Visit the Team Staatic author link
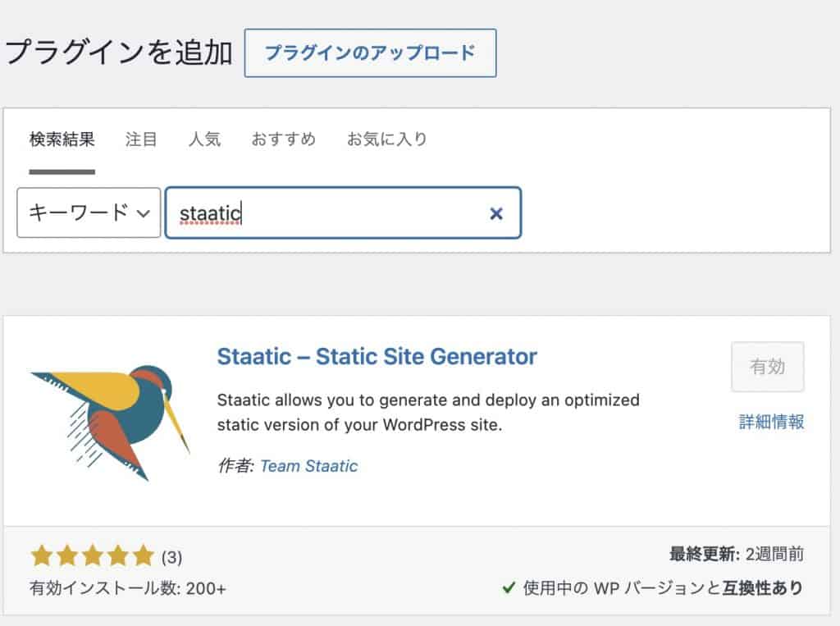 click(x=309, y=466)
